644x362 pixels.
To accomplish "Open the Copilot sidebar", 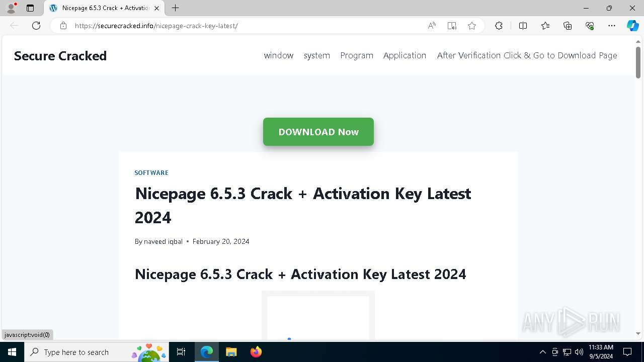I will [x=632, y=26].
